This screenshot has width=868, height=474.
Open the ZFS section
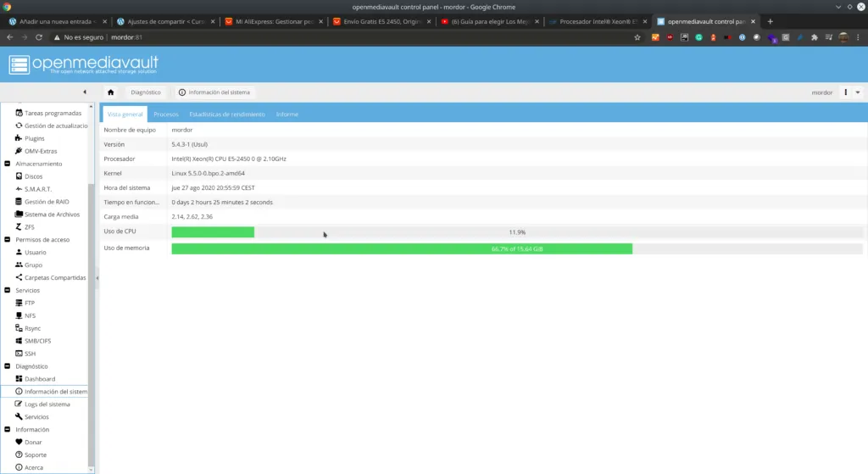click(x=30, y=227)
